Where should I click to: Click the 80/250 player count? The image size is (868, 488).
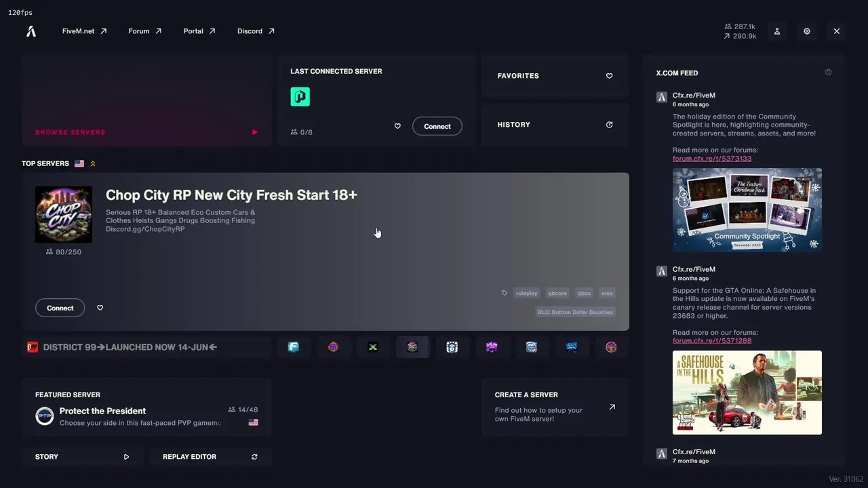[x=64, y=252]
